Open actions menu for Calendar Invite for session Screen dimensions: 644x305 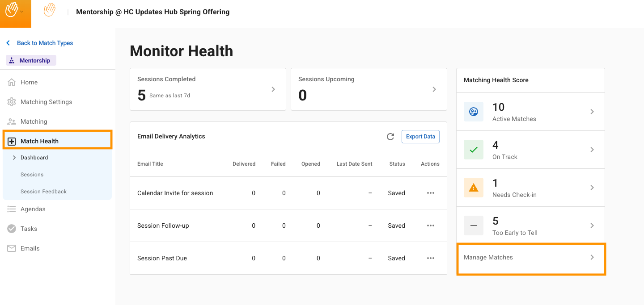point(430,193)
